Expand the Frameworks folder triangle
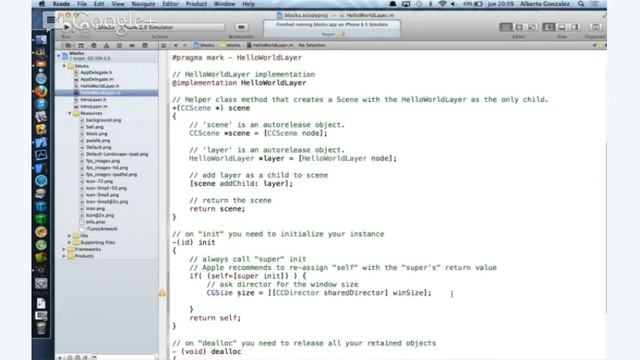The width and height of the screenshot is (640, 360). (64, 249)
